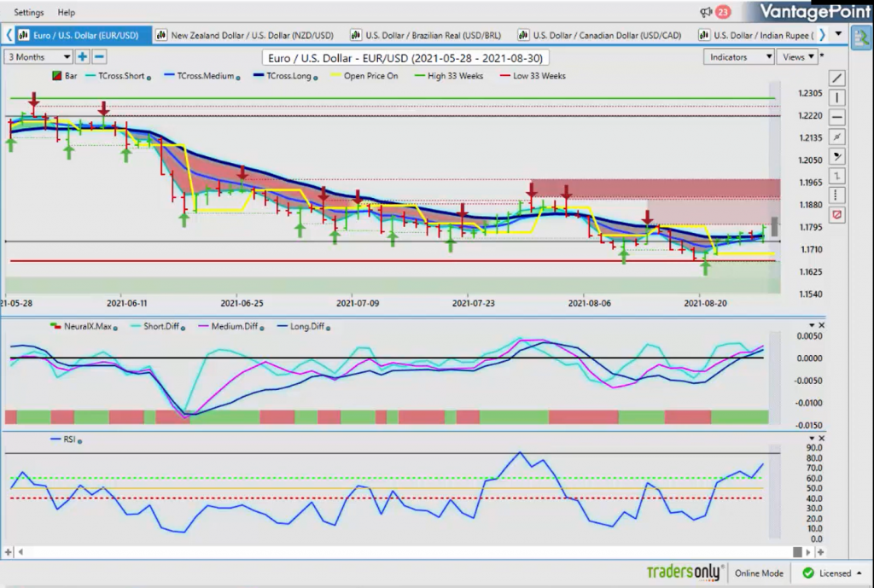The width and height of the screenshot is (874, 588).
Task: Open the 3 Months timeframe dropdown
Action: click(38, 57)
